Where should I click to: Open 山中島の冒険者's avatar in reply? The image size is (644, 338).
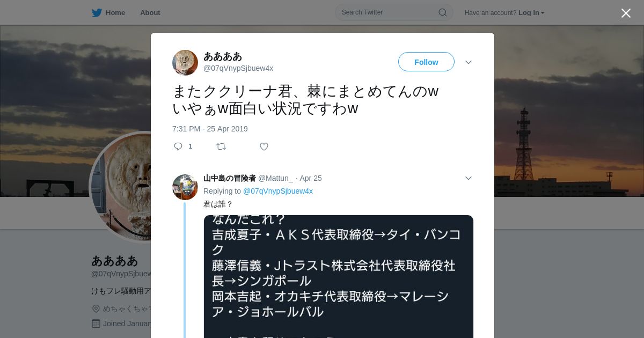(185, 187)
